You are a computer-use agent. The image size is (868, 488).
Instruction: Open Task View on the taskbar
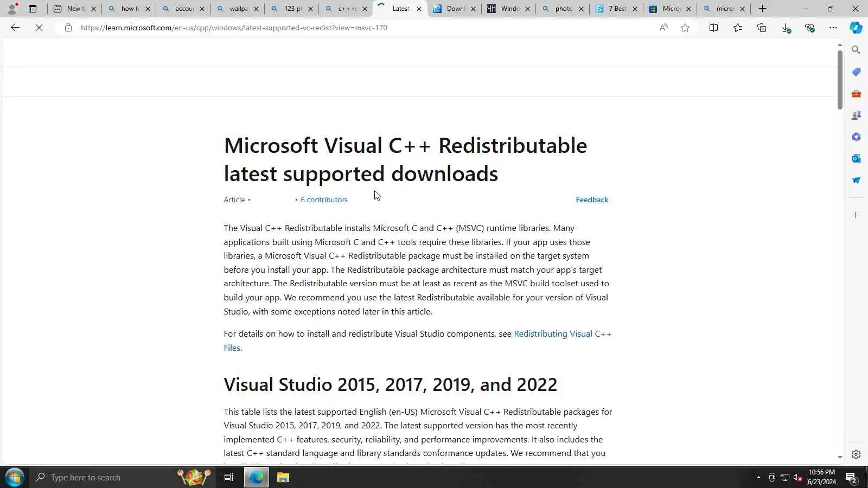coord(229,477)
